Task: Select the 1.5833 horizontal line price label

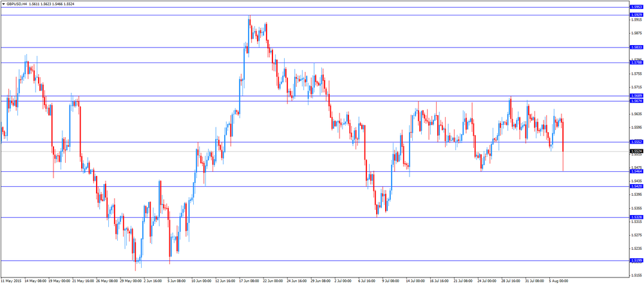Action: [636, 47]
